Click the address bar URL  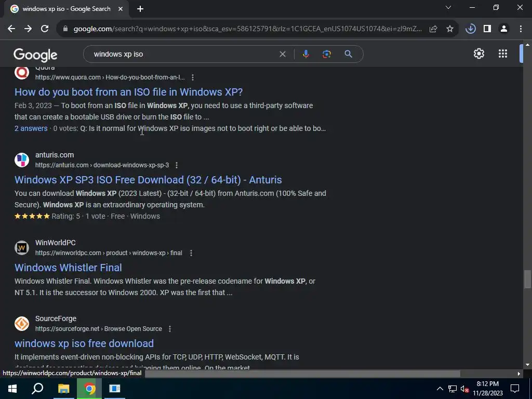click(248, 29)
